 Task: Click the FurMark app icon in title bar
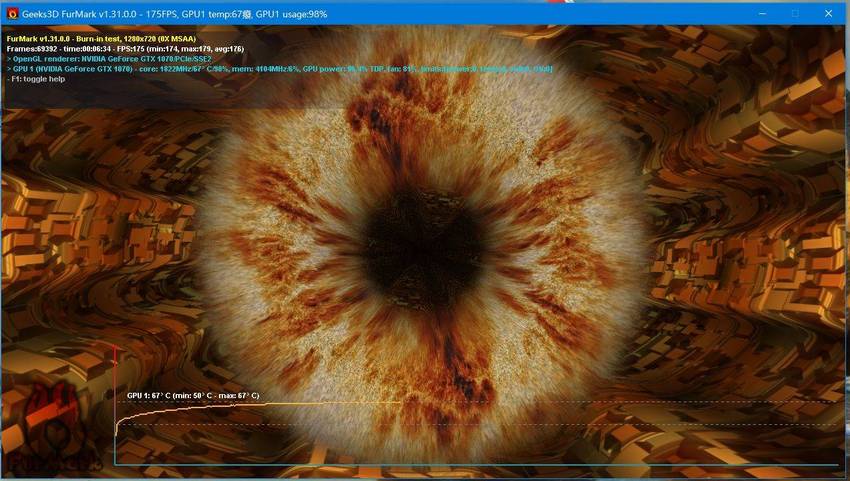point(12,14)
